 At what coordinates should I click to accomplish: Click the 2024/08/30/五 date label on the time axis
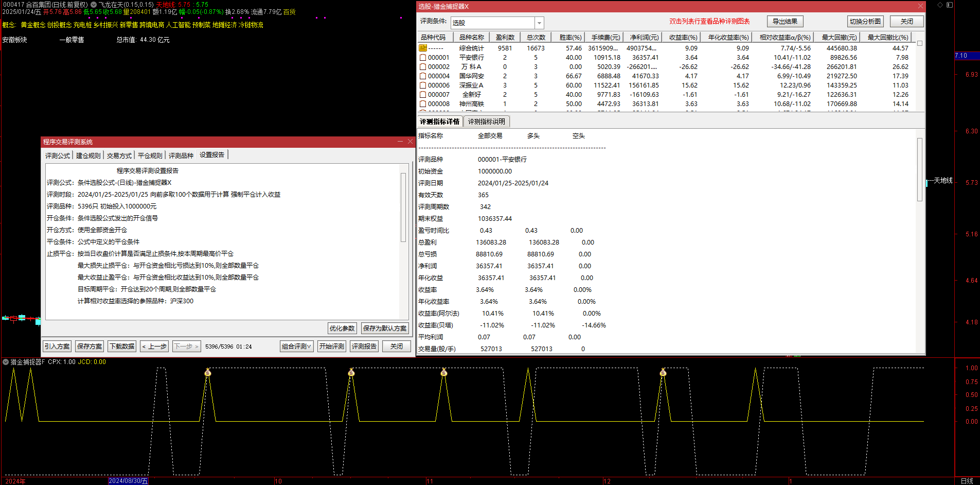tap(128, 481)
